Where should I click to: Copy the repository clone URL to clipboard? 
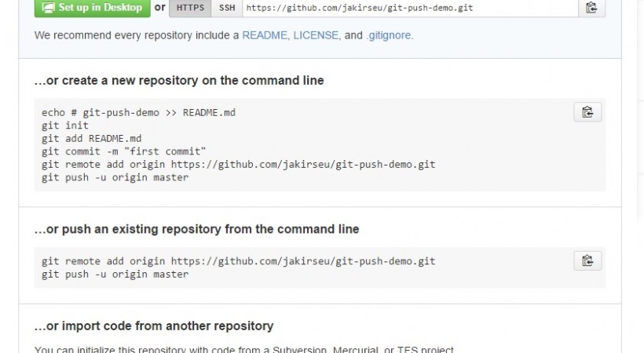591,8
